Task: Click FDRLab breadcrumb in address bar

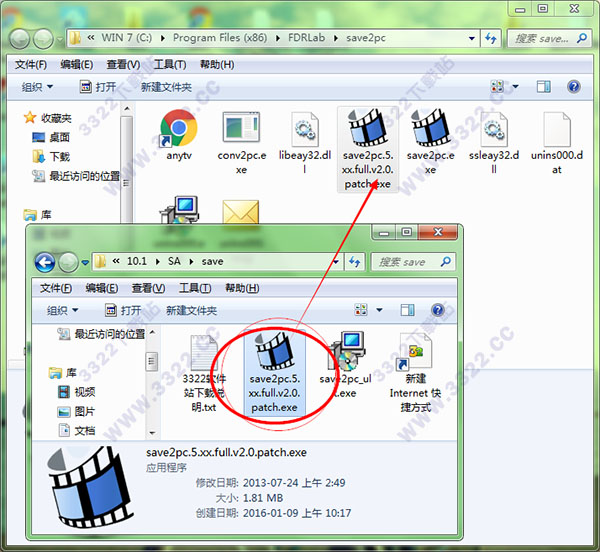Action: click(x=307, y=38)
